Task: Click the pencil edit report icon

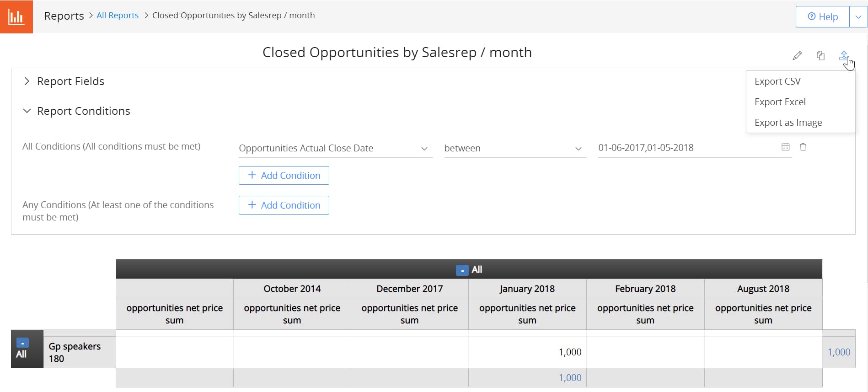Action: pyautogui.click(x=797, y=56)
